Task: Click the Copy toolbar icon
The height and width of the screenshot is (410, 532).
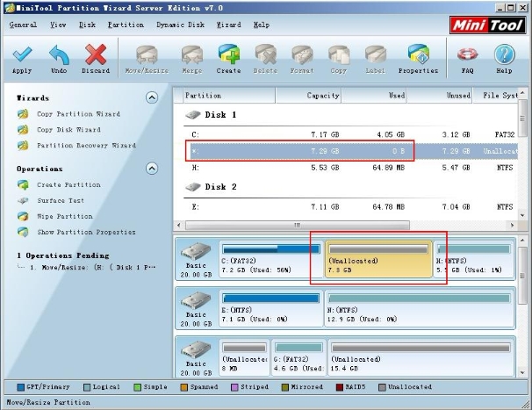Action: (x=339, y=55)
